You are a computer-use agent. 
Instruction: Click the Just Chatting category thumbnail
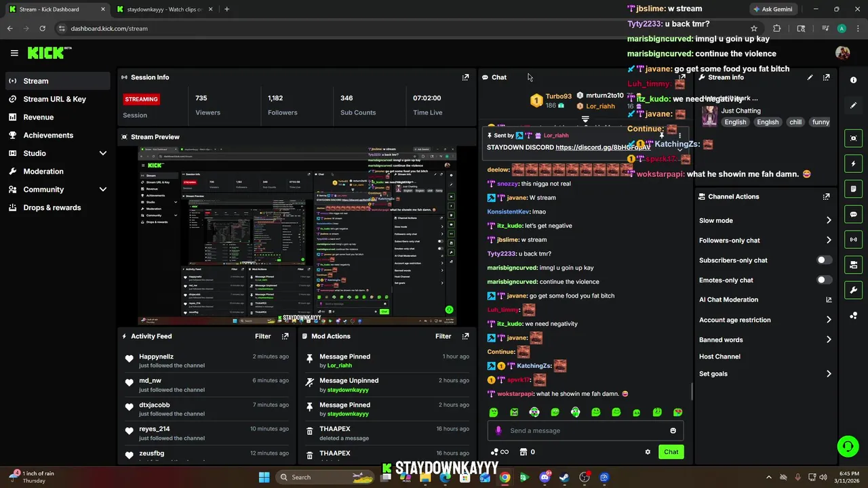click(709, 116)
